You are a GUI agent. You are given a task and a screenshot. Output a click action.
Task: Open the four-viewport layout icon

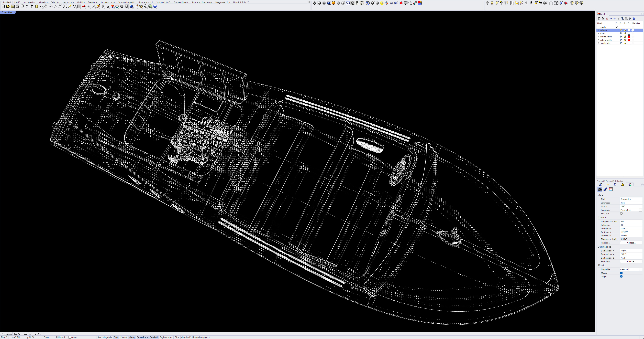(x=79, y=6)
